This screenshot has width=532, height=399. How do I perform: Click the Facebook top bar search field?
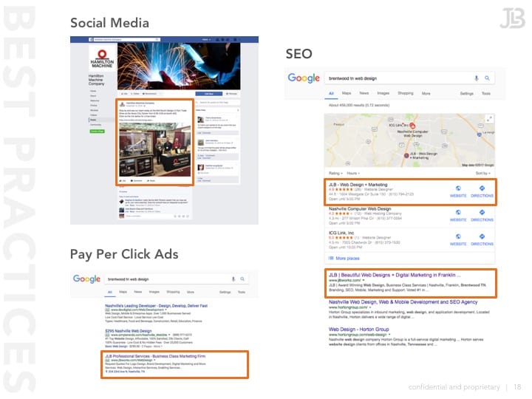coord(126,40)
